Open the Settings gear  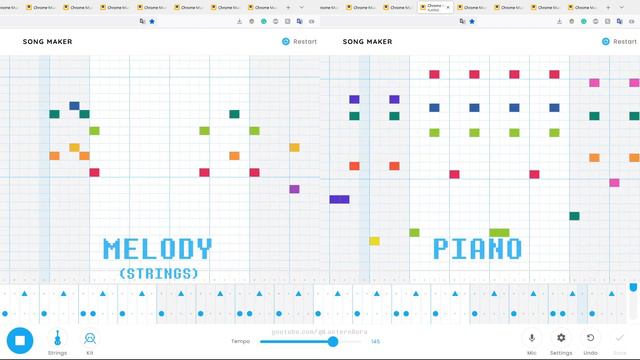click(x=561, y=342)
